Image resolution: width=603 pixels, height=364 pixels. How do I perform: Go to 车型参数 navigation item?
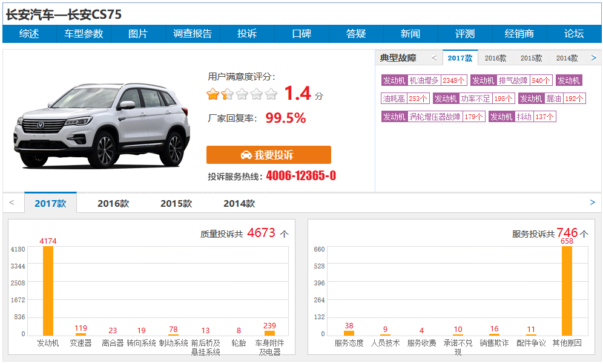click(x=84, y=34)
